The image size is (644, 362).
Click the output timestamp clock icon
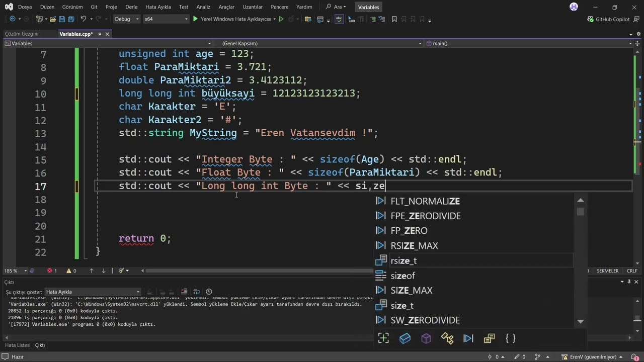point(209,292)
